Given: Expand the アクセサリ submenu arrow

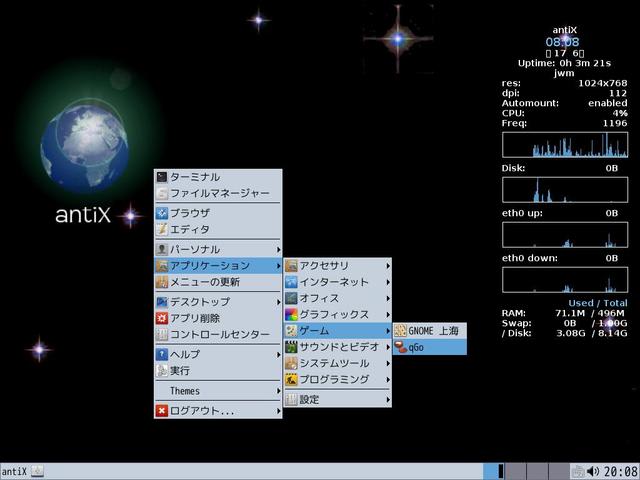Looking at the screenshot, I should (x=388, y=266).
